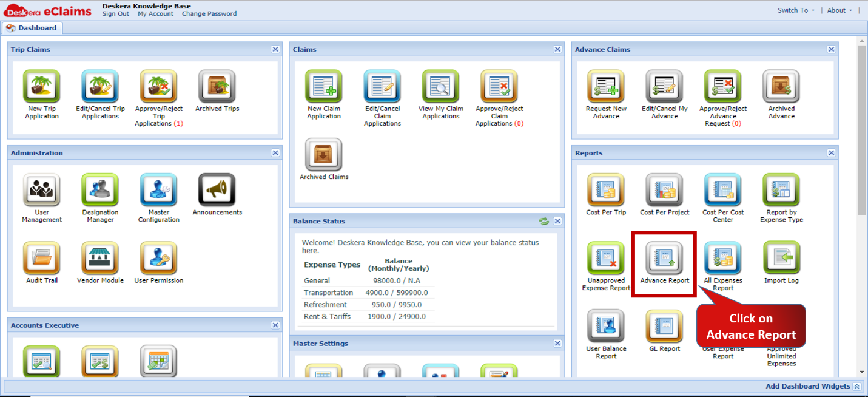
Task: Close the Balance Status widget
Action: (557, 221)
